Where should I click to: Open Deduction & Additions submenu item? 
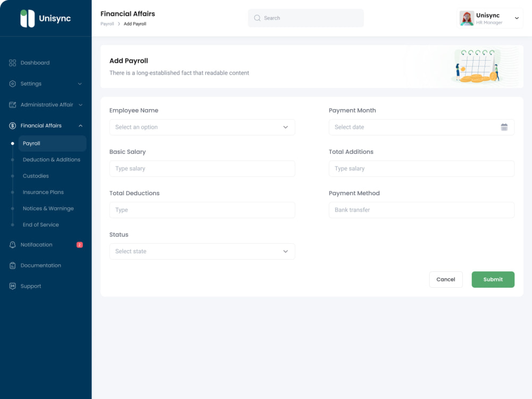click(52, 160)
